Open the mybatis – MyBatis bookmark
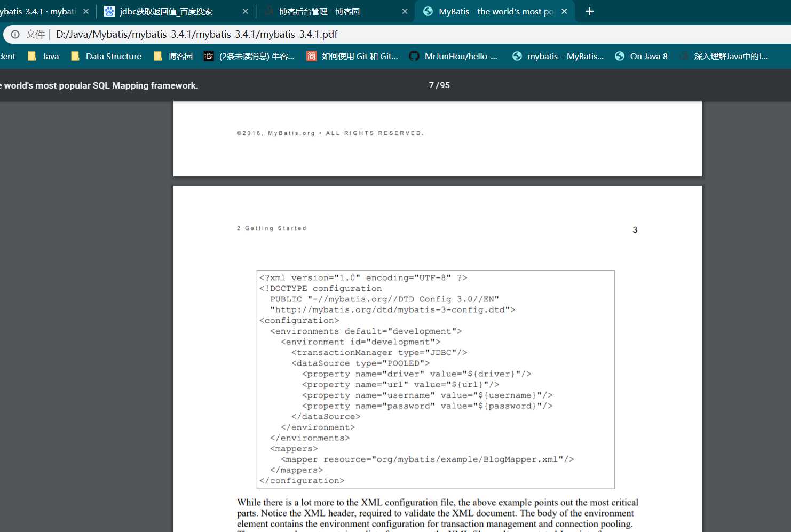791x532 pixels. (x=558, y=56)
